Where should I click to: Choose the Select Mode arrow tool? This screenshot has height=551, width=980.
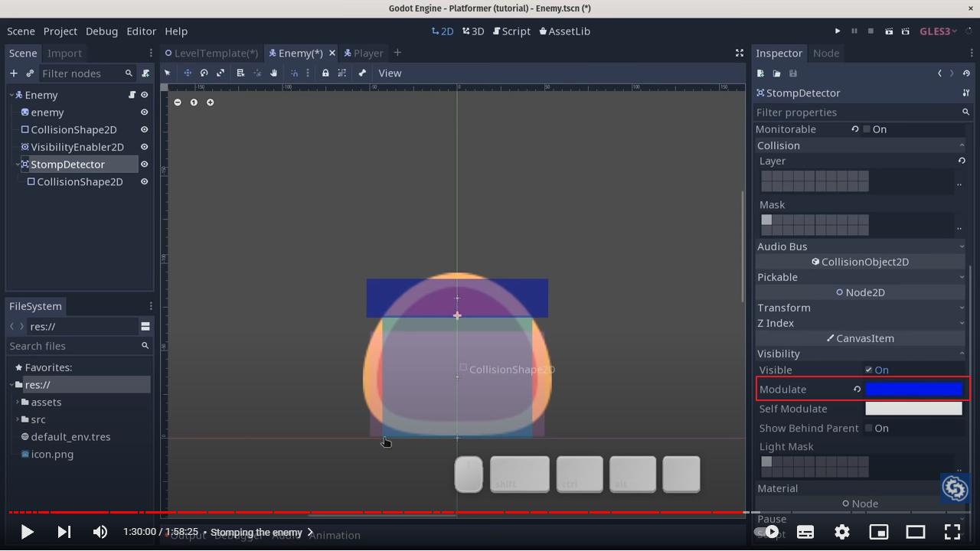(168, 73)
